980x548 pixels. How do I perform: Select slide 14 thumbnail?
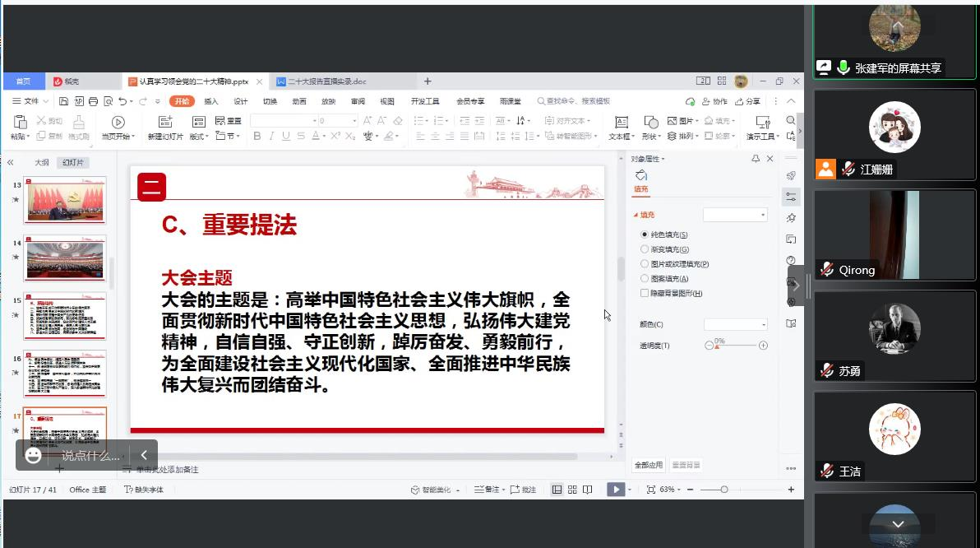pos(65,258)
